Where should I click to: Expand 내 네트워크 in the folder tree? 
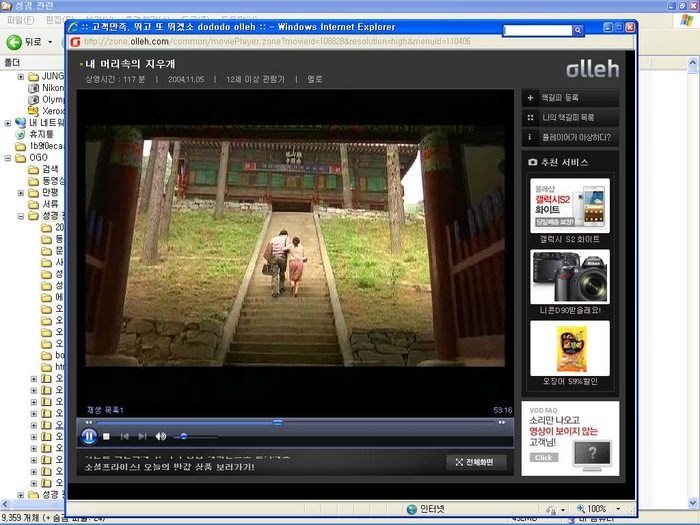(8, 123)
